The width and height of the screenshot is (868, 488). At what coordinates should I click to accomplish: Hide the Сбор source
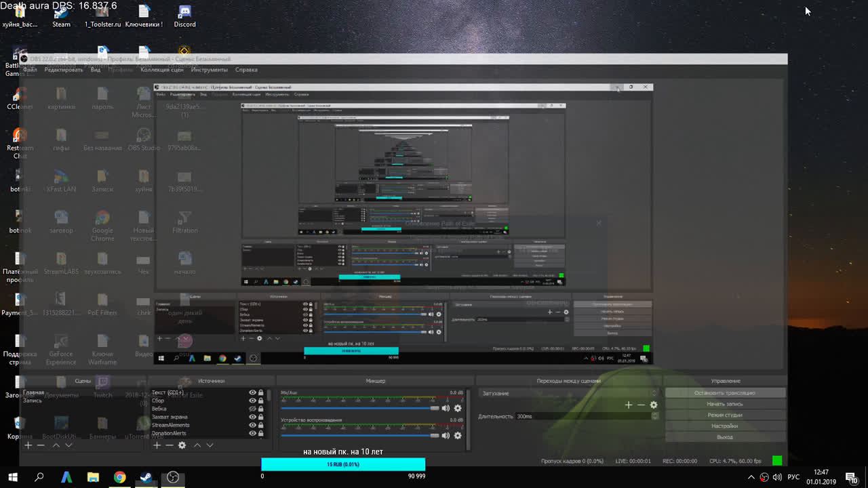click(252, 401)
